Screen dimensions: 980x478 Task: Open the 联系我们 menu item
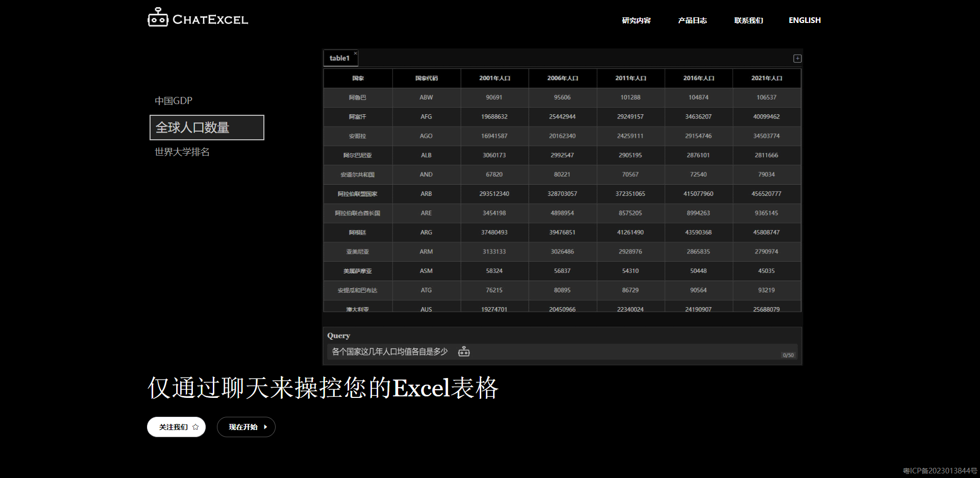[x=748, y=20]
